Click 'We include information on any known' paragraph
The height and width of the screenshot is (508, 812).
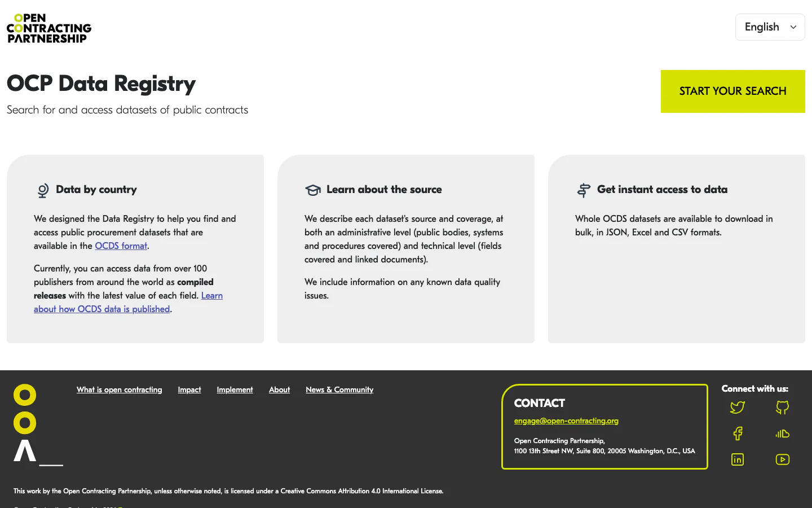point(402,289)
